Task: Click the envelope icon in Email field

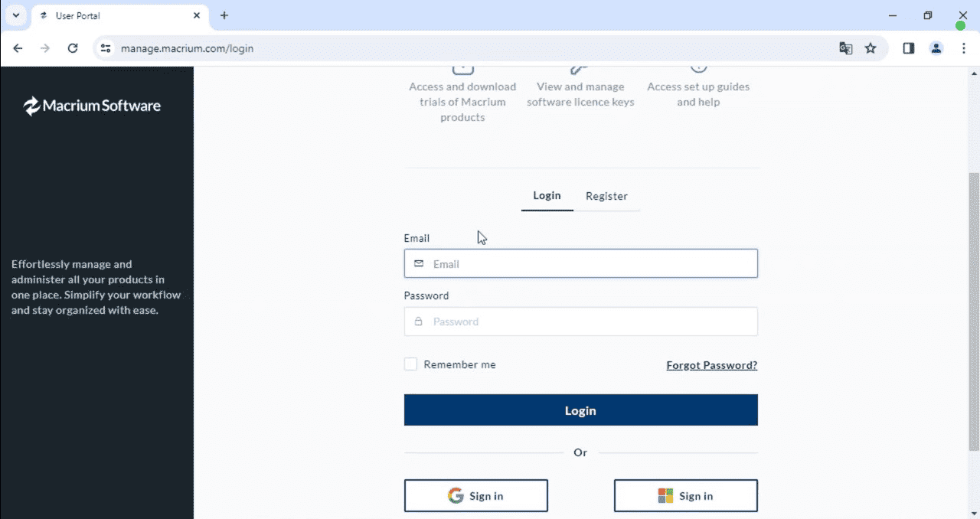Action: [419, 263]
